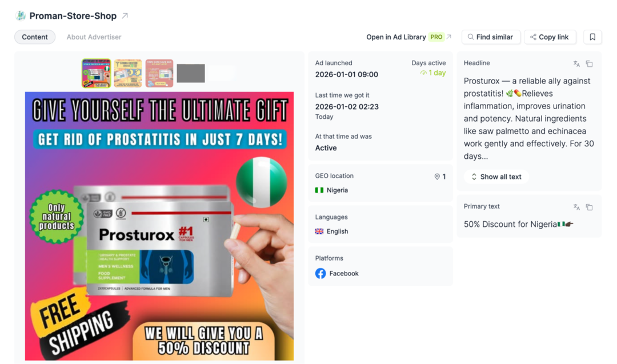617x364 pixels.
Task: Click the bookmark icon to save ad
Action: tap(592, 37)
